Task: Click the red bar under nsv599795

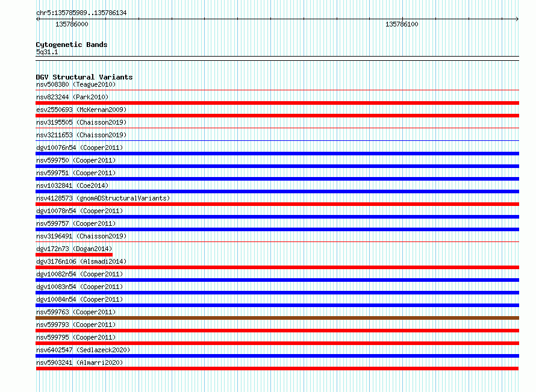Action: pos(277,343)
